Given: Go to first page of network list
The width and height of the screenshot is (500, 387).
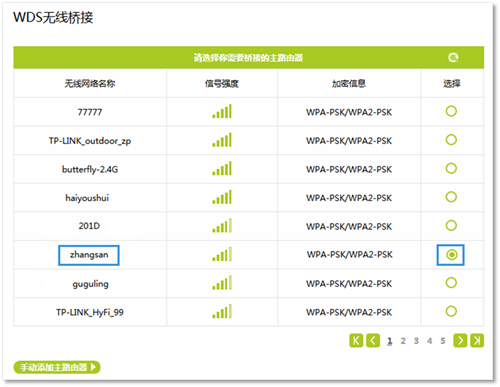Looking at the screenshot, I should [x=356, y=341].
